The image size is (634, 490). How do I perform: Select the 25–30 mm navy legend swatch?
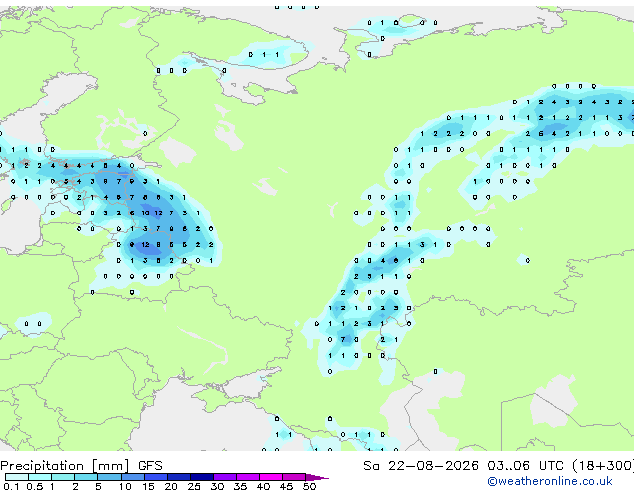pos(201,477)
